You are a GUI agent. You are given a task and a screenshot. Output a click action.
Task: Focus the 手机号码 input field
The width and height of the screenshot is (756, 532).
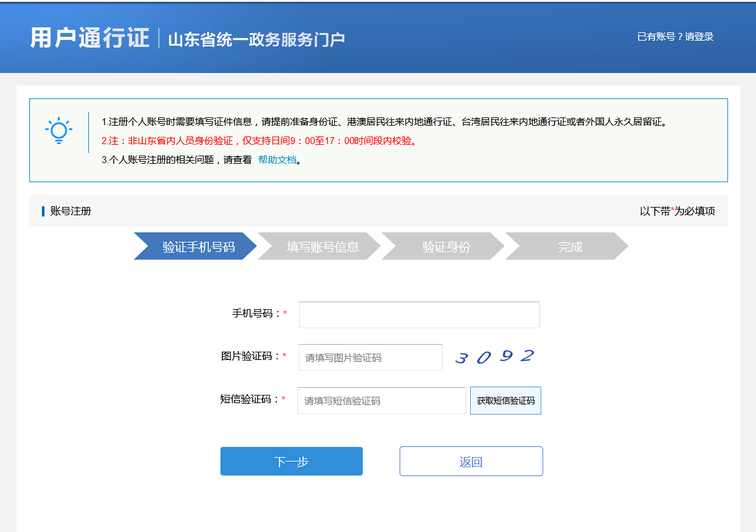419,315
